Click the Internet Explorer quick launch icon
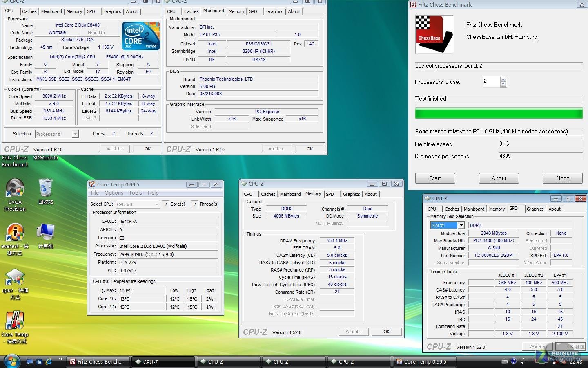Screen dimensions: 588x368 (49, 361)
